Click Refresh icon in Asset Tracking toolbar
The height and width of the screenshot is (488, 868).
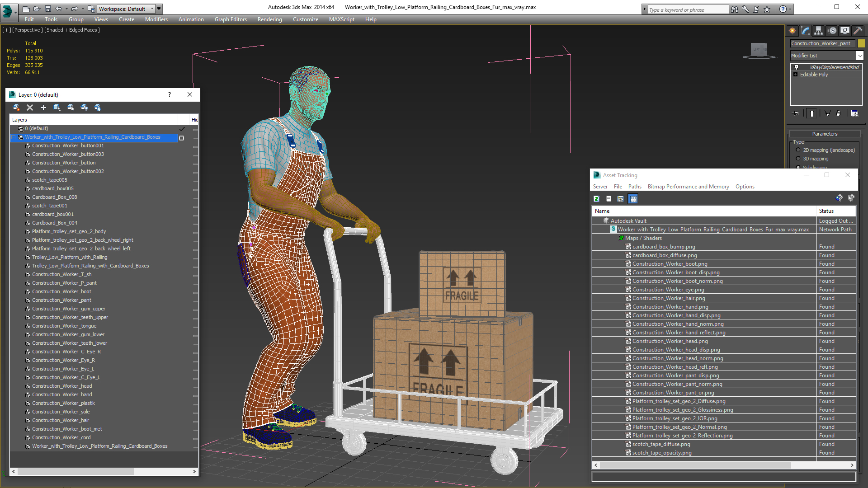pyautogui.click(x=596, y=199)
